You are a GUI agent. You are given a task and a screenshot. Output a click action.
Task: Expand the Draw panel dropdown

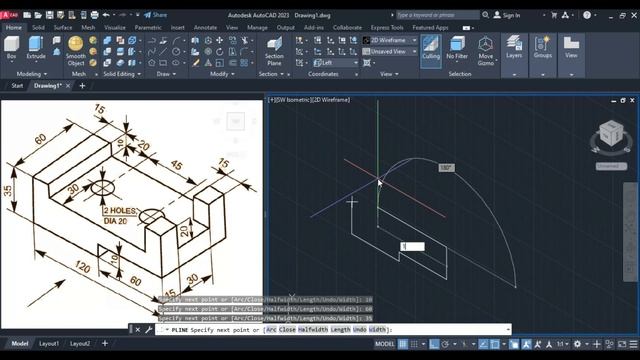tap(166, 74)
